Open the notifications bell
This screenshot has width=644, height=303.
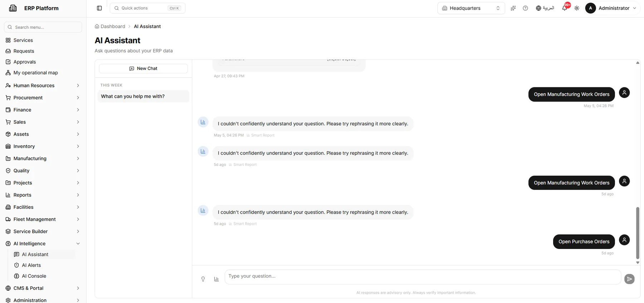point(565,8)
